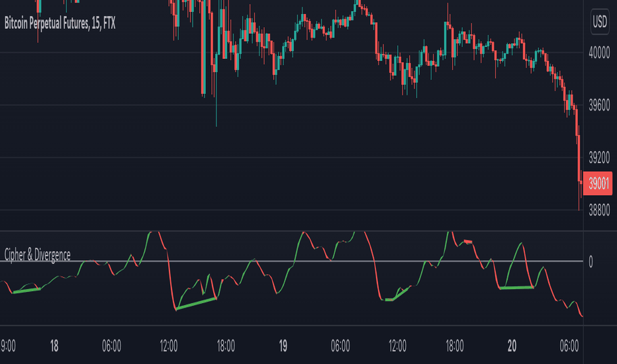
Task: Click the indicator zero level label
Action: click(591, 262)
